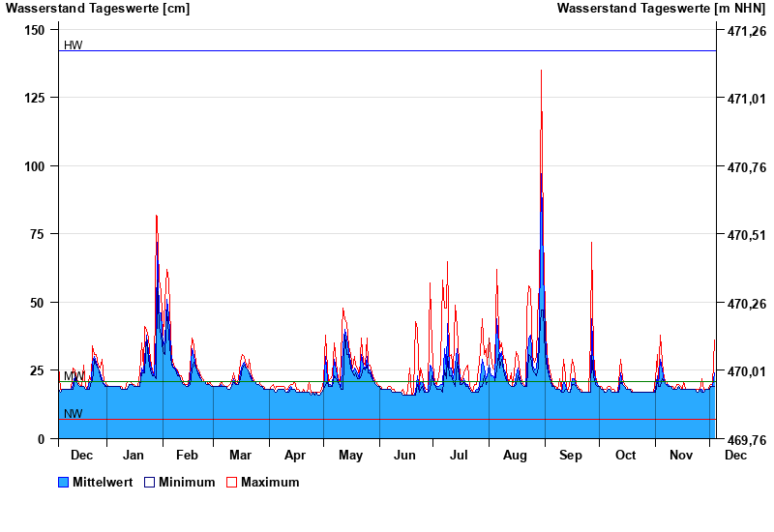Click the right axis title in m NHN
Image resolution: width=774 pixels, height=532 pixels.
point(662,9)
